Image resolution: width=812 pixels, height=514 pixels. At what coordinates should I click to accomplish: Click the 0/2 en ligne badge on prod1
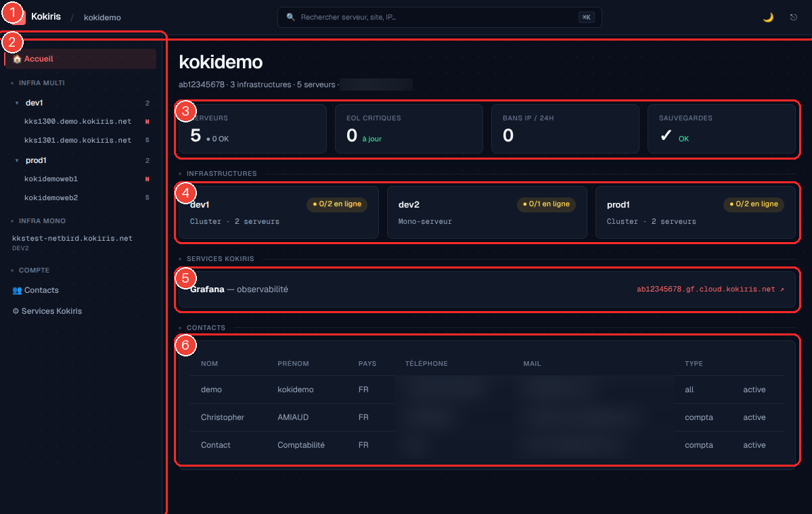tap(754, 204)
